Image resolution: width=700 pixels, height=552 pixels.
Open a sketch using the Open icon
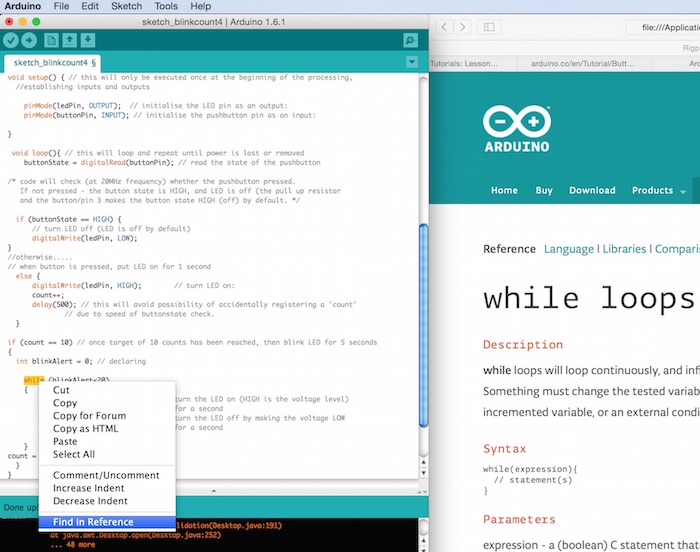70,41
